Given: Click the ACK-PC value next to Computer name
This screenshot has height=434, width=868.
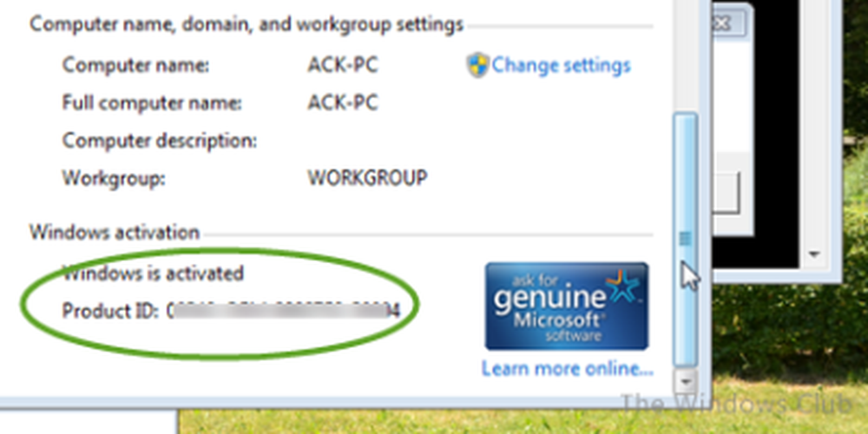Looking at the screenshot, I should 343,65.
